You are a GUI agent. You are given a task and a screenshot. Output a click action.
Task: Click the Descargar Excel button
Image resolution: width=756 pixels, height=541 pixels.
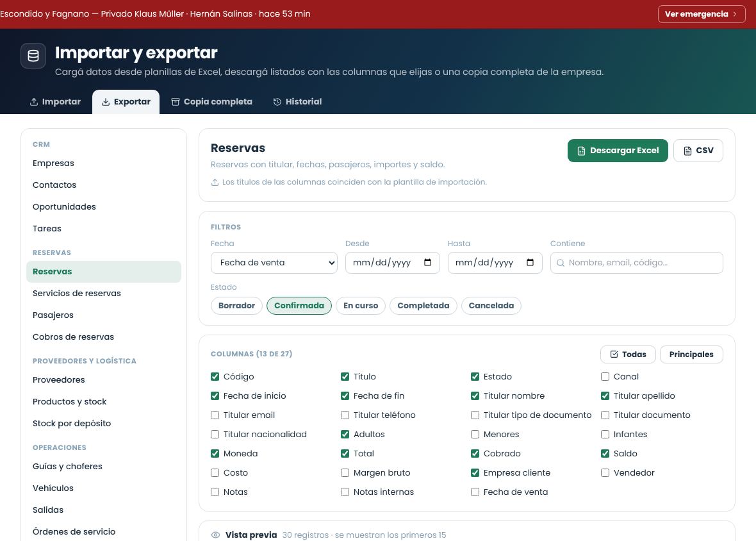[x=618, y=151]
